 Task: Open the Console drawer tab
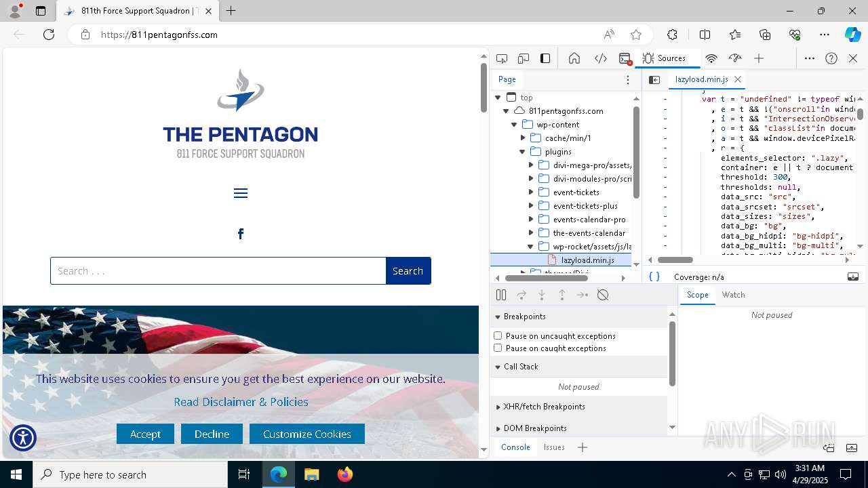pyautogui.click(x=515, y=447)
